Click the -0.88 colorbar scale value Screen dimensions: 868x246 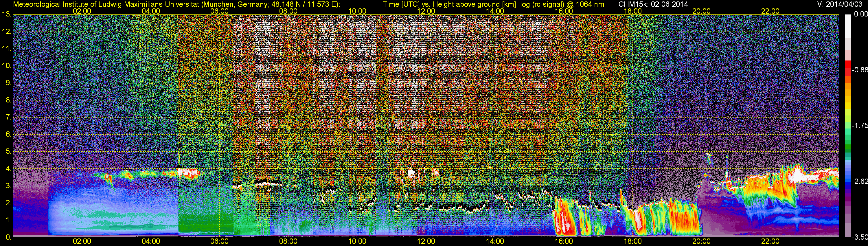click(860, 70)
